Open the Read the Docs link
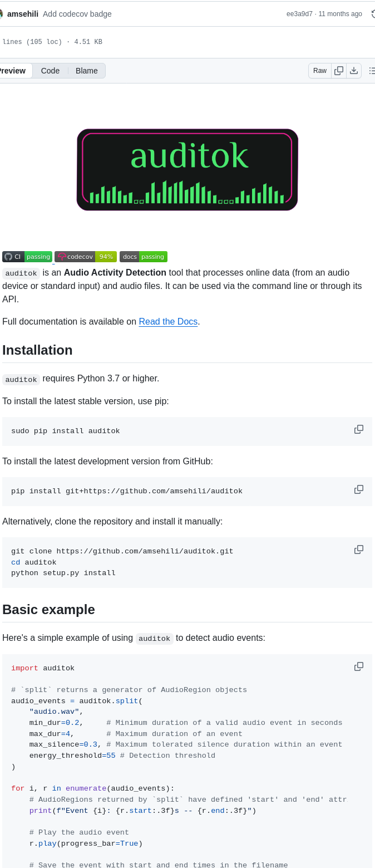 168,322
